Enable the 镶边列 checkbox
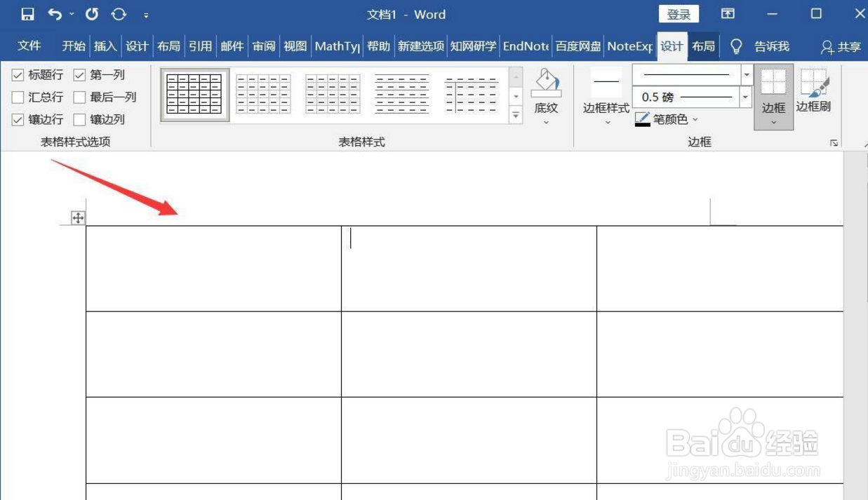868x500 pixels. tap(79, 119)
